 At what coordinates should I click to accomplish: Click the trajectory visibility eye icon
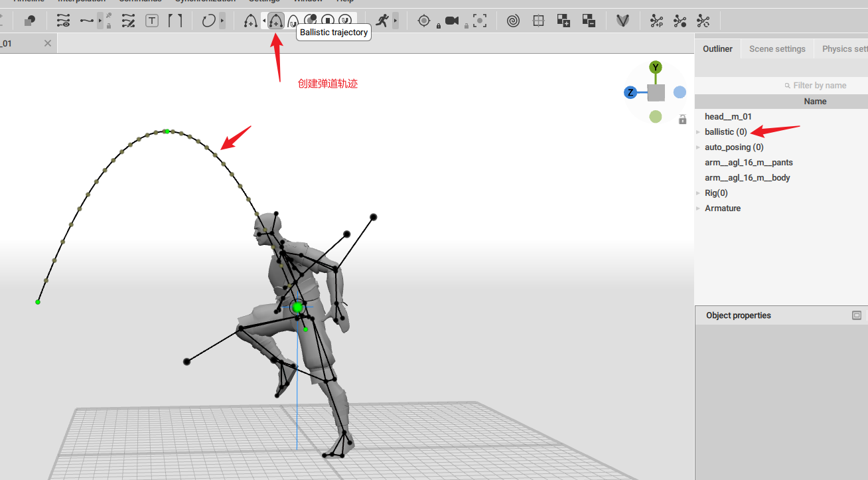(63, 21)
